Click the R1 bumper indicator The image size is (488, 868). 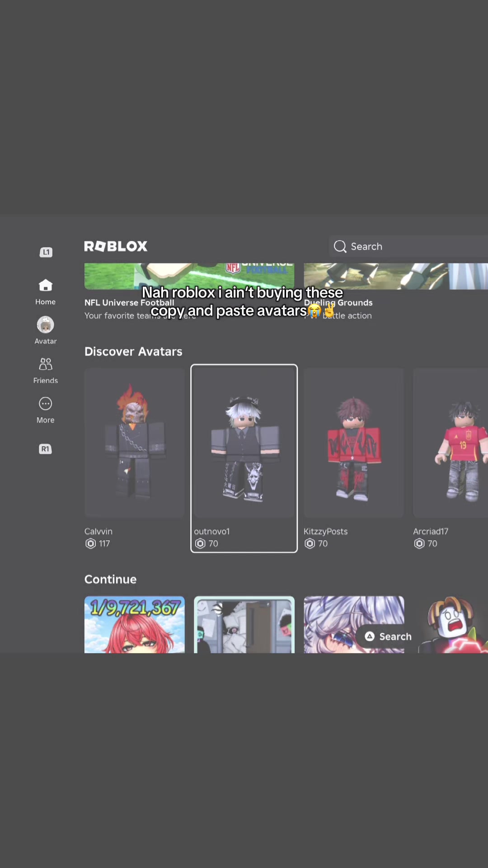pyautogui.click(x=45, y=449)
